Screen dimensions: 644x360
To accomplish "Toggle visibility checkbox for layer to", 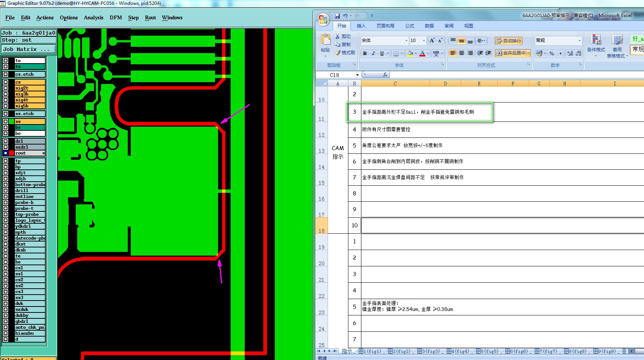I will [x=6, y=61].
